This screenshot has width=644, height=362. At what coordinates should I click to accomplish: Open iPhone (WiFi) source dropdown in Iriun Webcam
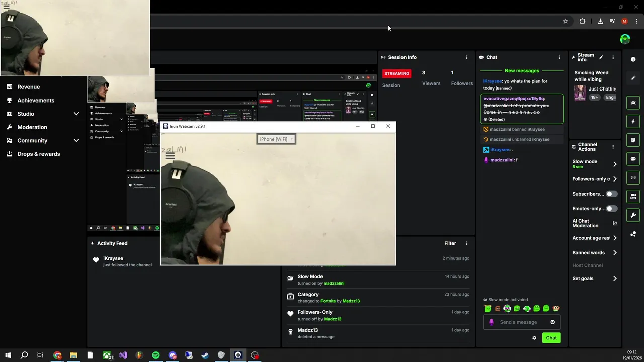coord(276,139)
